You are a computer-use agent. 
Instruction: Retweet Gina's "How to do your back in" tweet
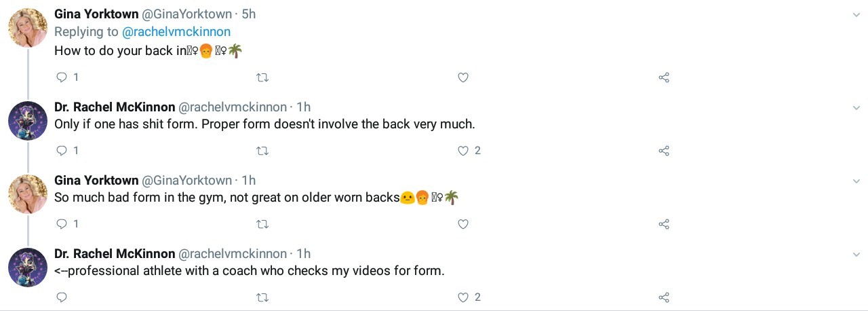pyautogui.click(x=262, y=77)
